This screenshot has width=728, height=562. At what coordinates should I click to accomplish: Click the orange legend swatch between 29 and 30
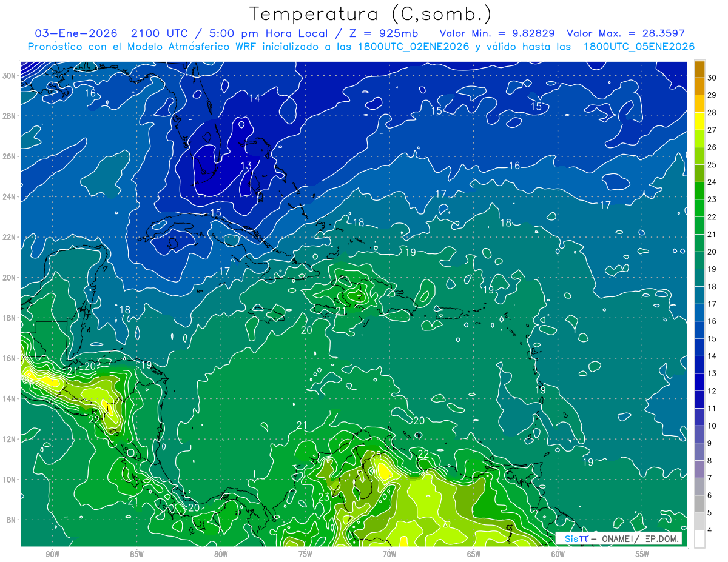(x=699, y=87)
